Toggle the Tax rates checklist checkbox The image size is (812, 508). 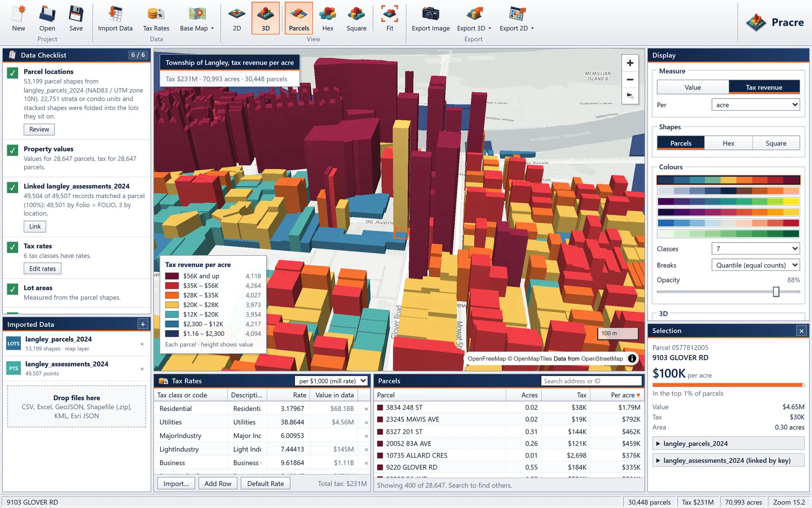point(13,247)
